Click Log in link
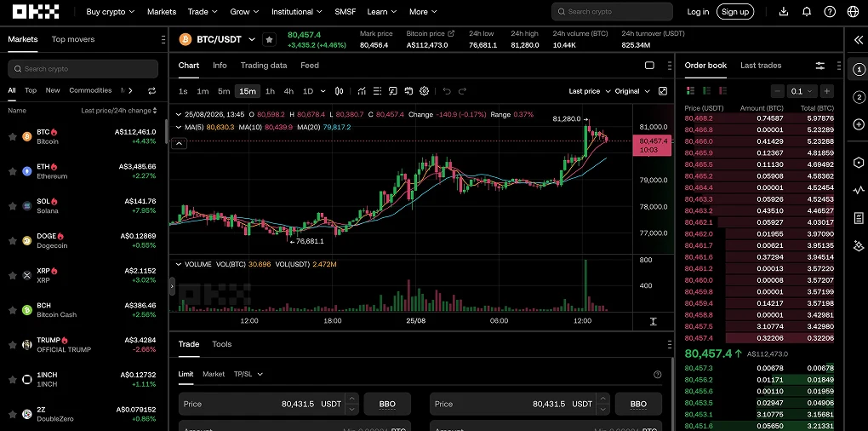This screenshot has height=431, width=868. click(x=698, y=12)
